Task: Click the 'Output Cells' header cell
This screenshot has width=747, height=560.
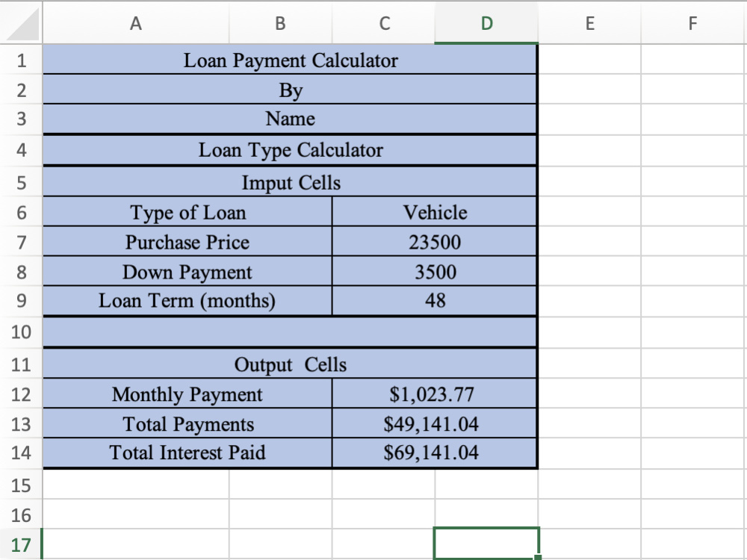Action: click(x=290, y=364)
